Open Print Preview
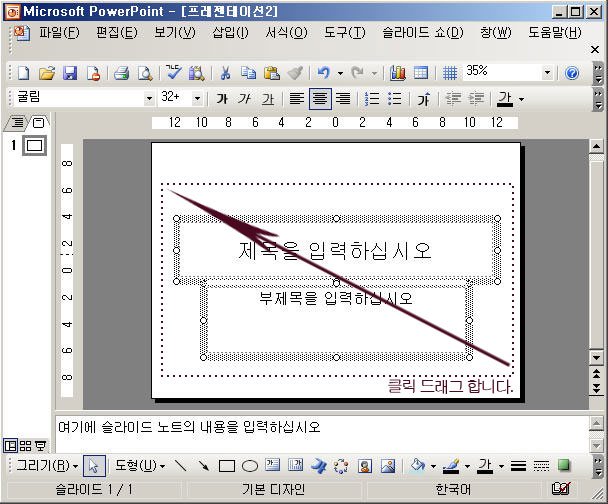Image resolution: width=608 pixels, height=504 pixels. 145,73
